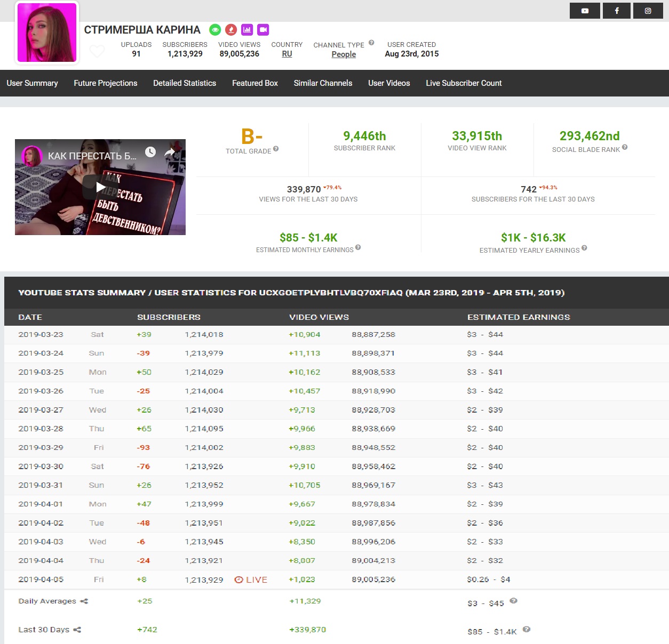This screenshot has height=644, width=669.
Task: Click the channel avatar in video header
Action: 31,156
